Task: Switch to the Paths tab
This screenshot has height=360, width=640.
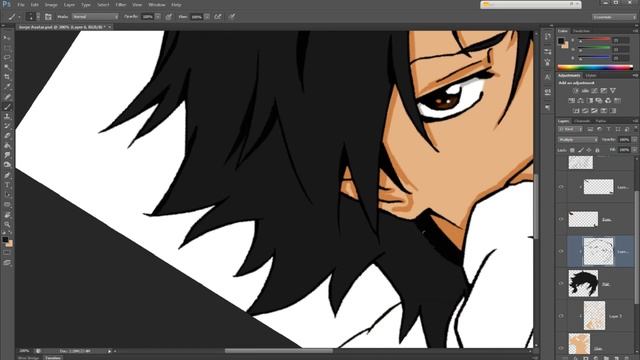Action: point(601,121)
